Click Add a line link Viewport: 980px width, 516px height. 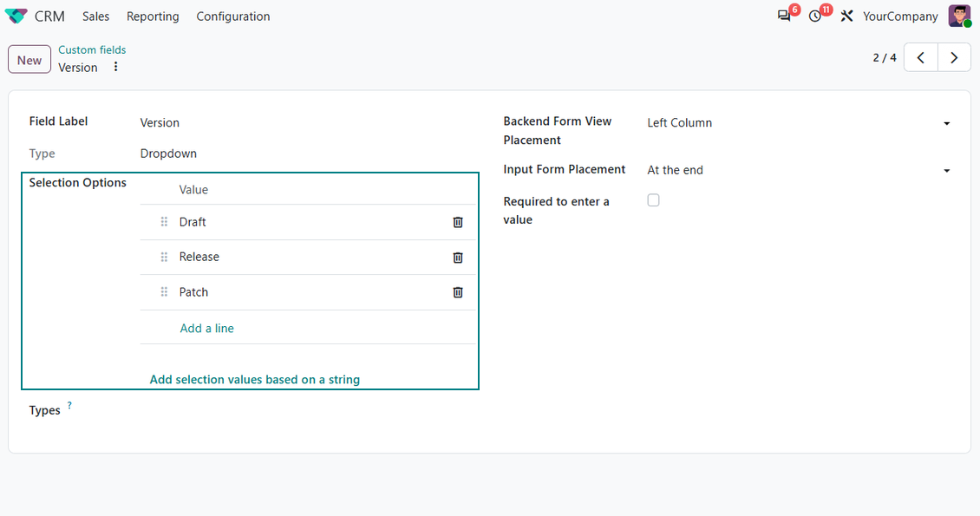[x=207, y=328]
